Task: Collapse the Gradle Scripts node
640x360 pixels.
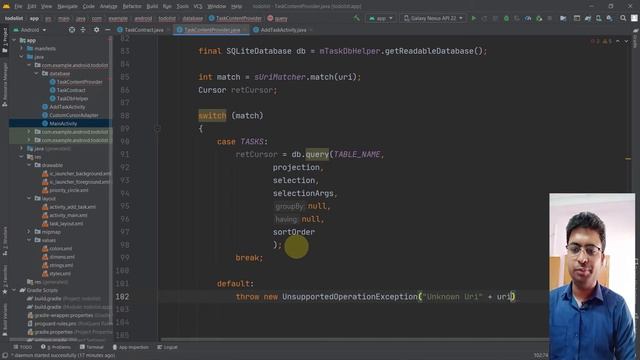Action: click(15, 290)
